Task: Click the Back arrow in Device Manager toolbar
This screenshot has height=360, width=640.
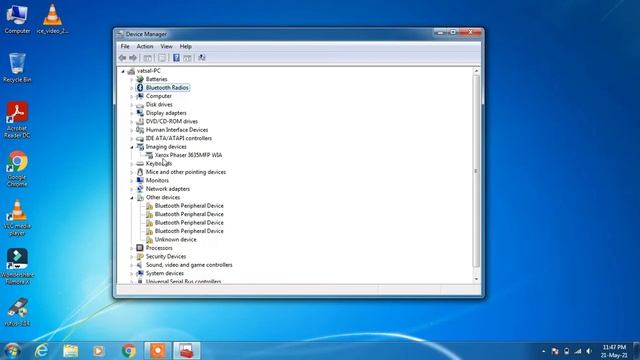Action: [x=122, y=58]
